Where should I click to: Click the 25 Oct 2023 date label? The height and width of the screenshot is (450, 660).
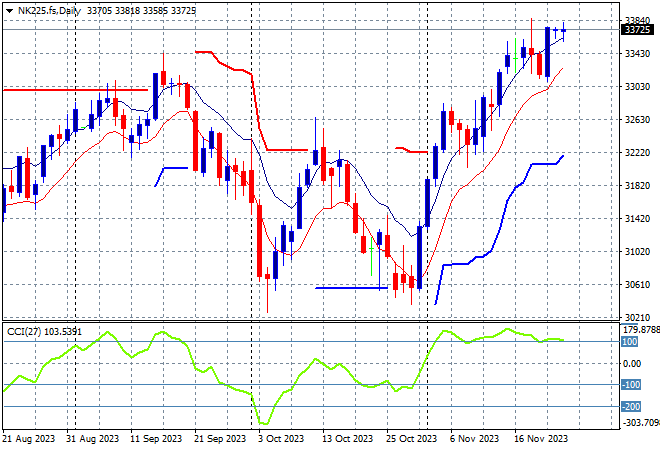tap(412, 439)
